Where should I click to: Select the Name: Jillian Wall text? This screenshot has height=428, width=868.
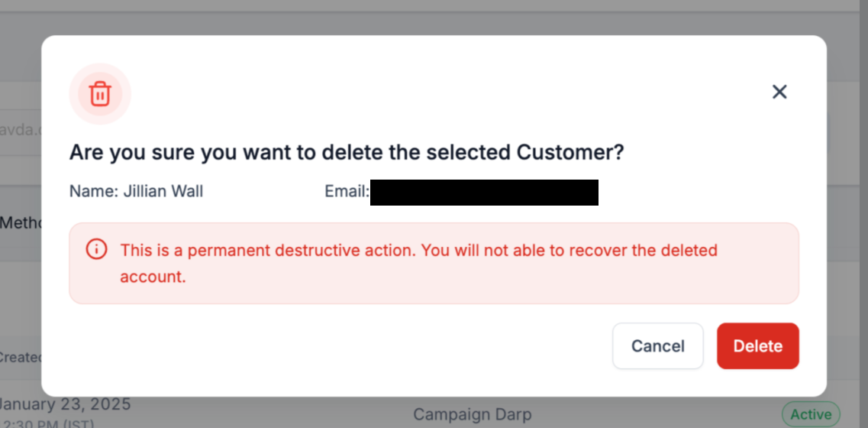coord(136,192)
